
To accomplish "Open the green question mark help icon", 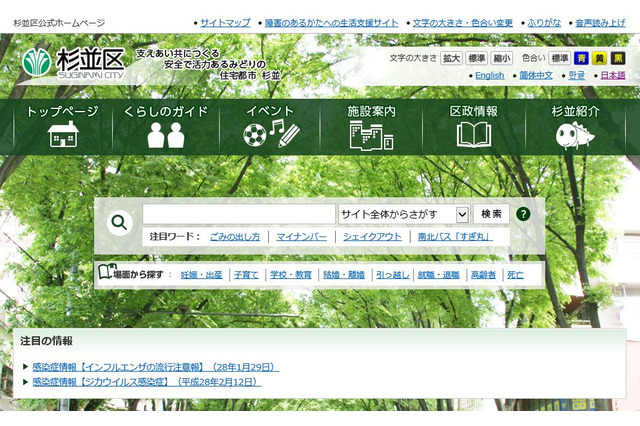I will point(523,214).
